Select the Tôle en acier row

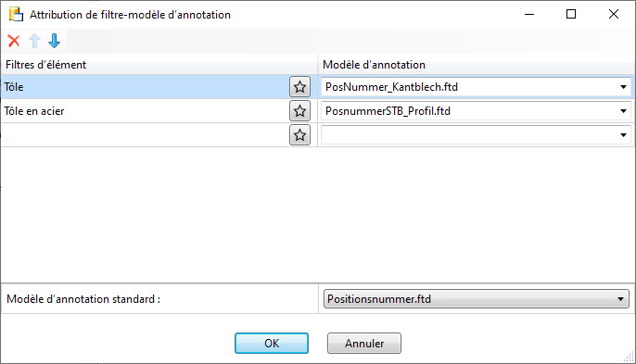tap(145, 111)
